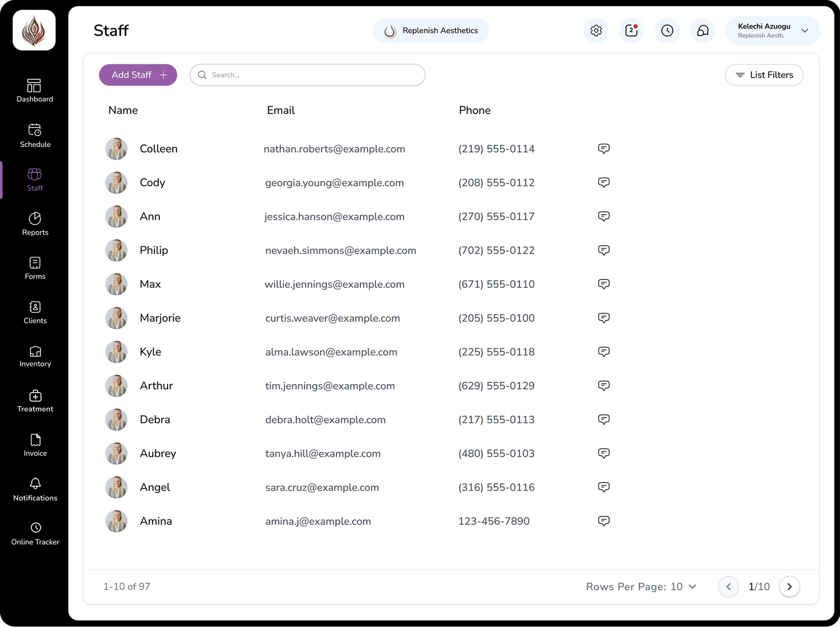The height and width of the screenshot is (627, 840).
Task: Open Dashboard in the sidebar
Action: (34, 91)
